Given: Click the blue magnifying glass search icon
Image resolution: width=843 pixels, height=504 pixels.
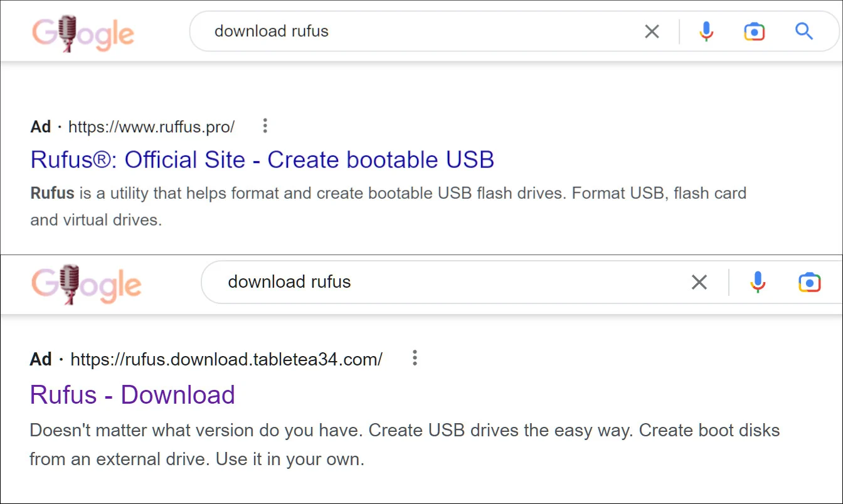Looking at the screenshot, I should coord(803,31).
